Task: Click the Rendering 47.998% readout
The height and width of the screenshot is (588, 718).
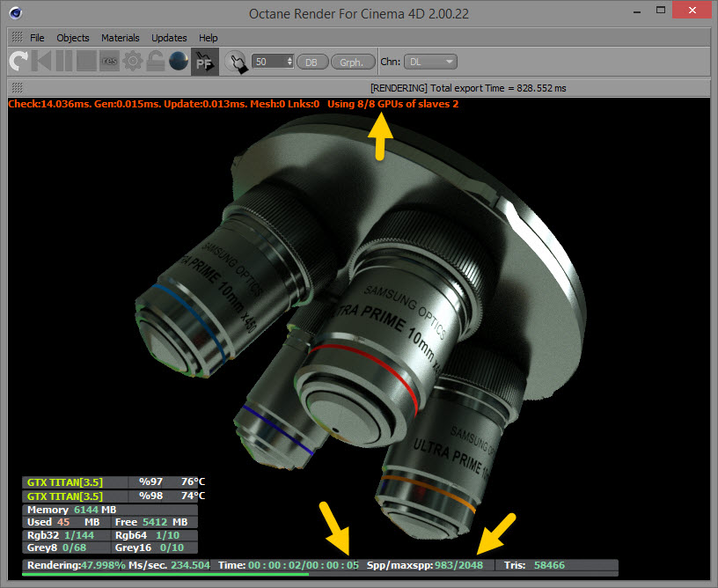Action: click(x=76, y=565)
